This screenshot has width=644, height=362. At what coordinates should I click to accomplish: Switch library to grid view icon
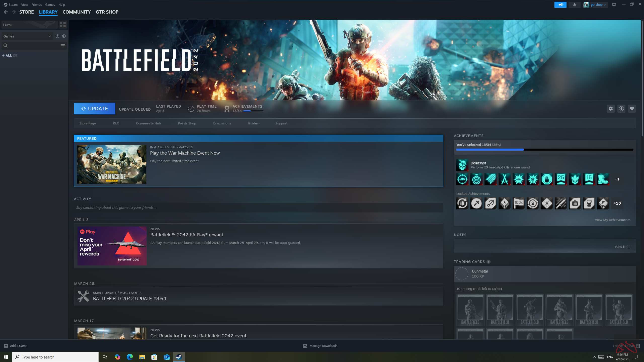tap(63, 25)
